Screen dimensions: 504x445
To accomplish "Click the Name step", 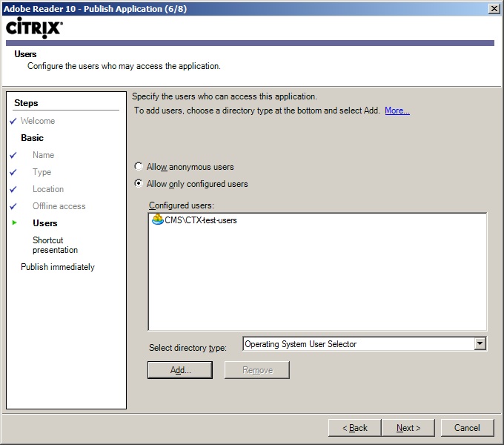I will (x=44, y=155).
